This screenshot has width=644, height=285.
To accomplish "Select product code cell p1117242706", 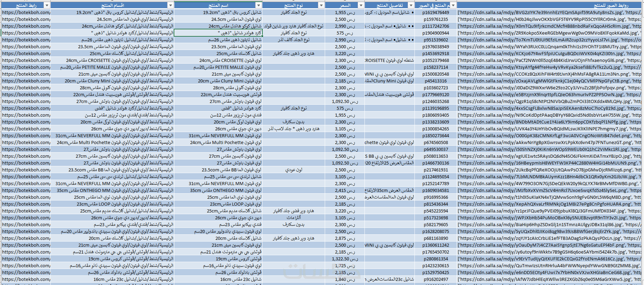I will (436, 26).
